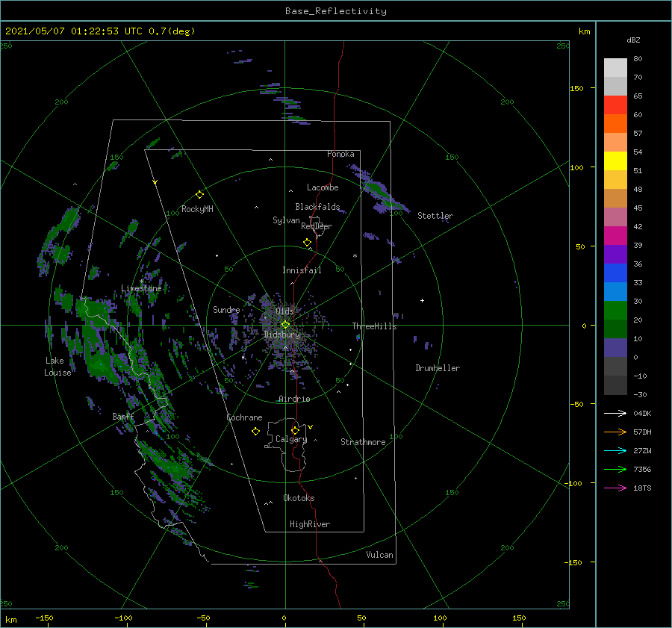672x628 pixels.
Task: Select the purple 36-39 dBZ swatch
Action: point(615,255)
